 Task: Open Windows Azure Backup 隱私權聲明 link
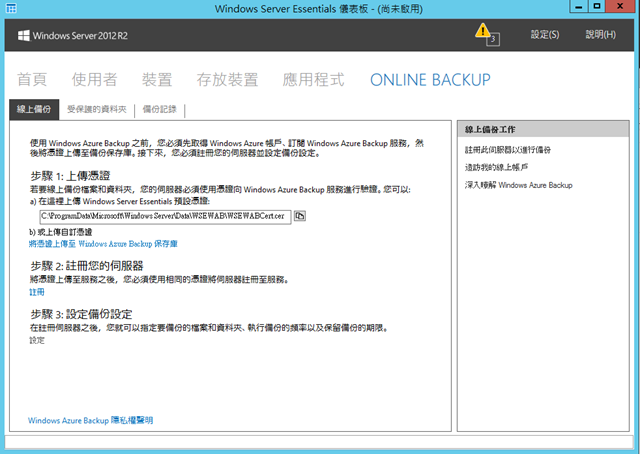click(x=90, y=420)
